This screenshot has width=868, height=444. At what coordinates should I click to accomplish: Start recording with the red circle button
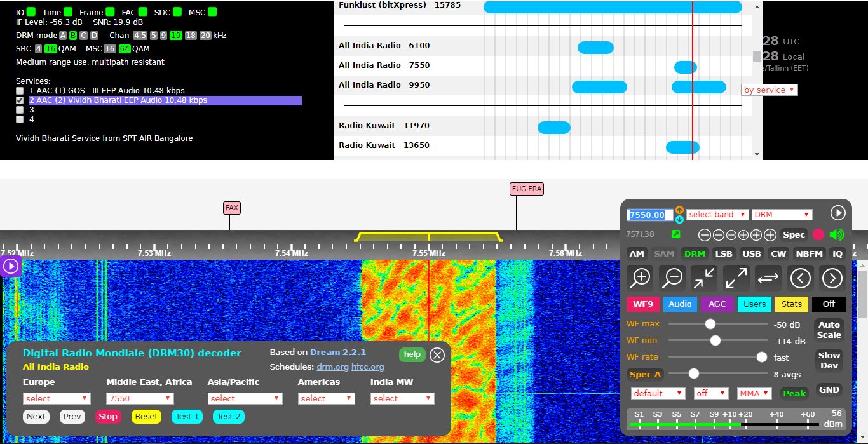818,234
